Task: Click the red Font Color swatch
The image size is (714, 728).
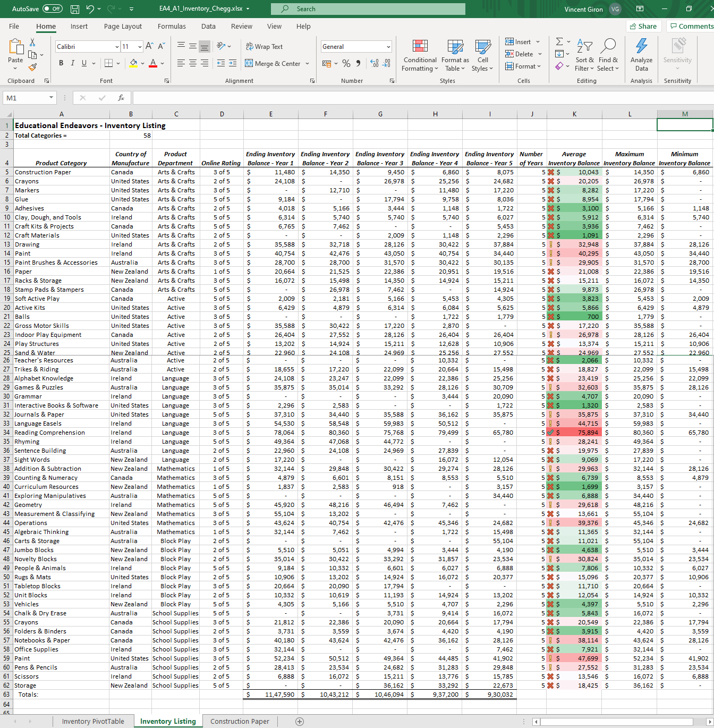Action: coord(153,63)
